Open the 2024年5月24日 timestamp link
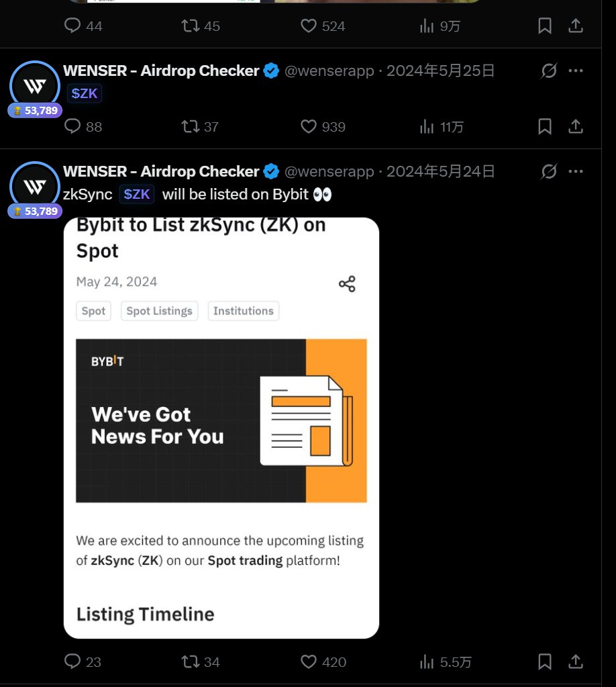616x687 pixels. point(440,171)
